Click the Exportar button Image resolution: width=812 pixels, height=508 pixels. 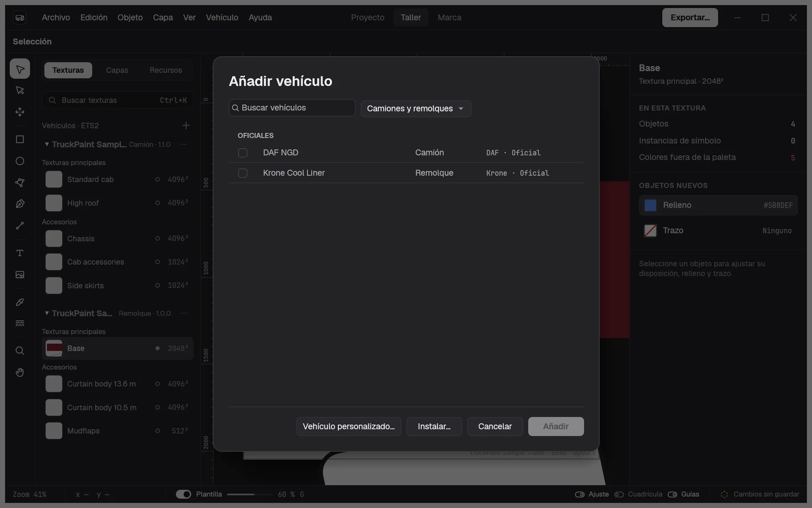(x=690, y=17)
